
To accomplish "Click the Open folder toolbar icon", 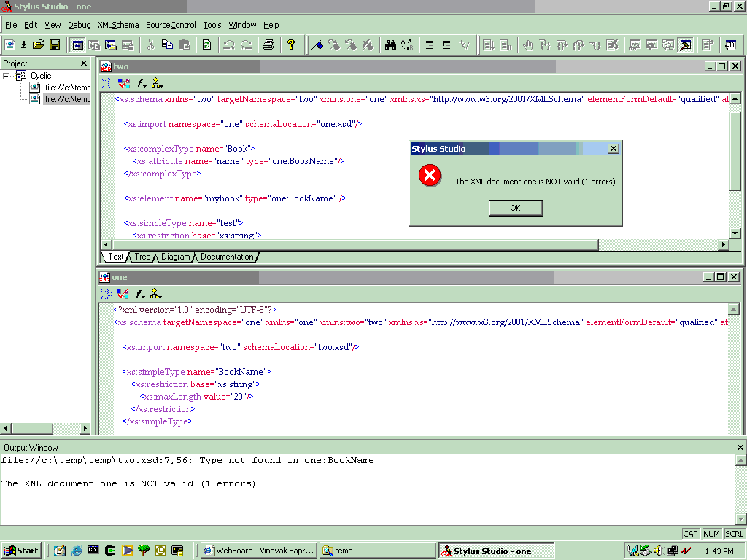I will pyautogui.click(x=38, y=44).
